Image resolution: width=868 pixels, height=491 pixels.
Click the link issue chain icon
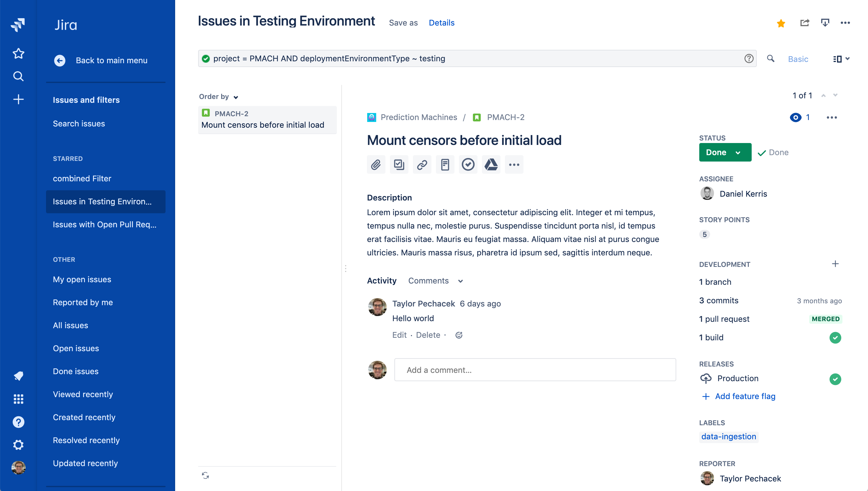click(x=422, y=164)
